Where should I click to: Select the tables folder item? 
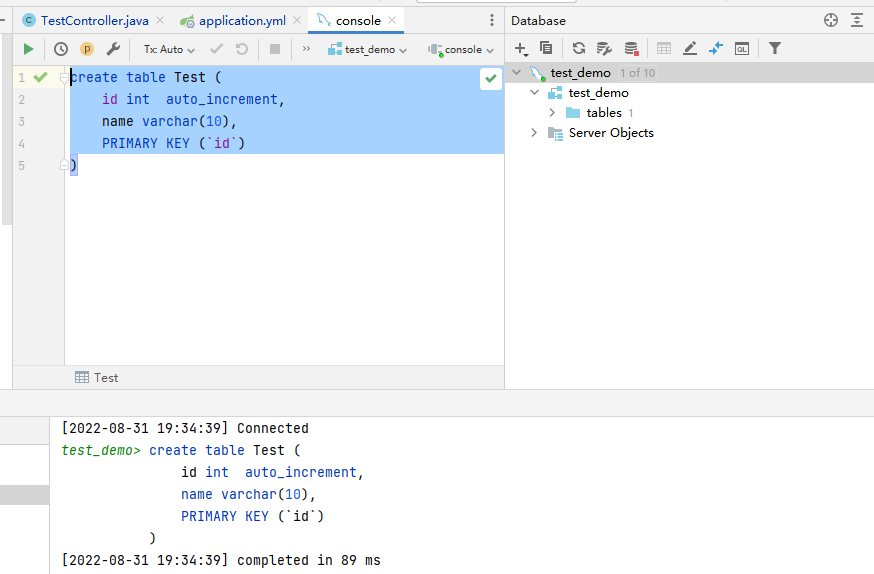pyautogui.click(x=604, y=113)
